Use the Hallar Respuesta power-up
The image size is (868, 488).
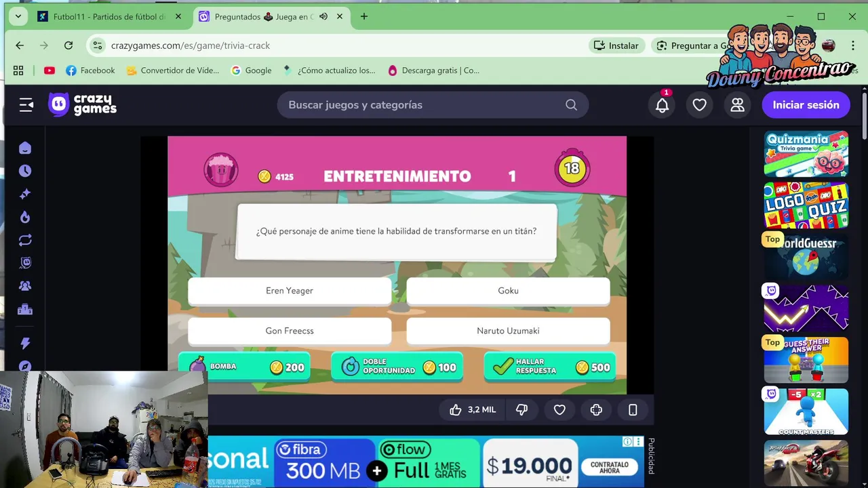pos(550,367)
